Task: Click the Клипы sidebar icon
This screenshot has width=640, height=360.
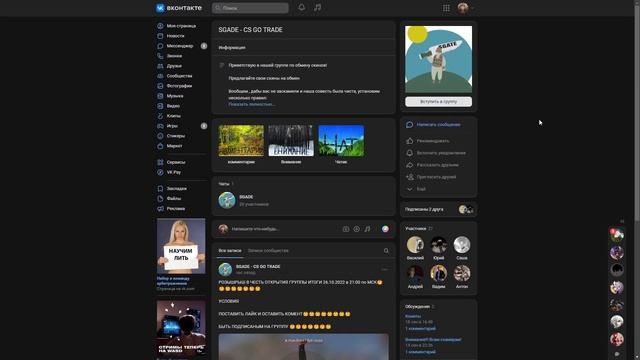Action: [x=160, y=116]
